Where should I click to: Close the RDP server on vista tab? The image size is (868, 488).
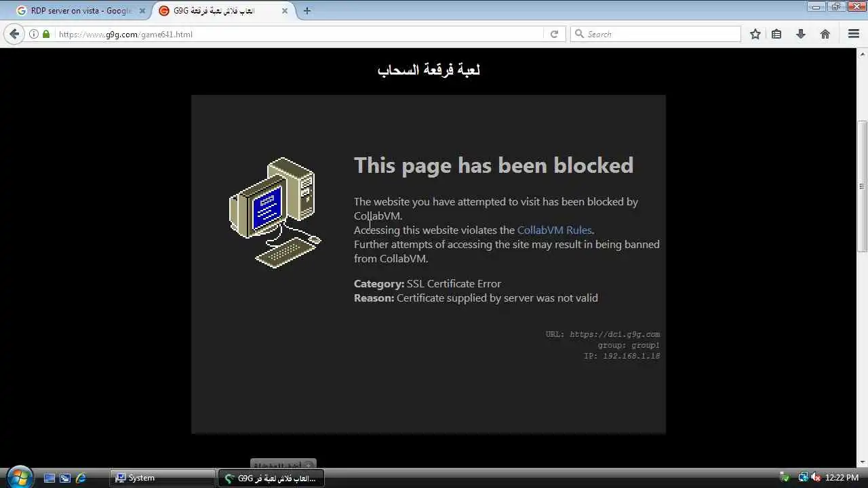(142, 11)
